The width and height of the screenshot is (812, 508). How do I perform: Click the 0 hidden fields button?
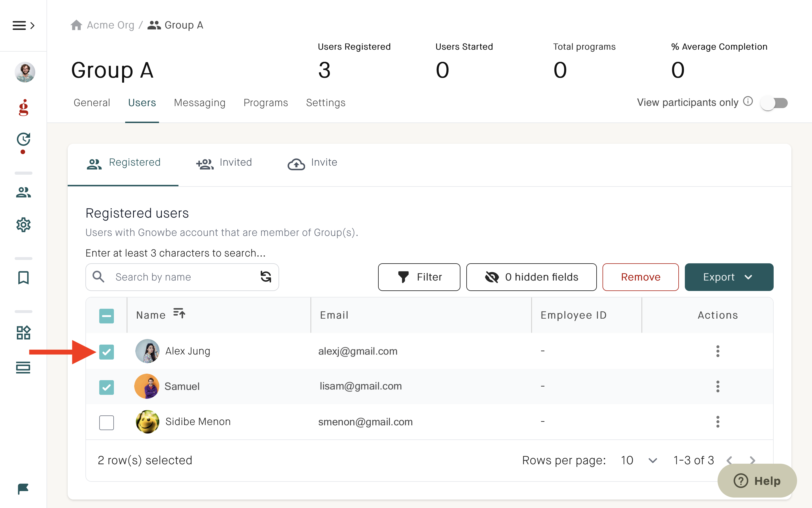531,277
